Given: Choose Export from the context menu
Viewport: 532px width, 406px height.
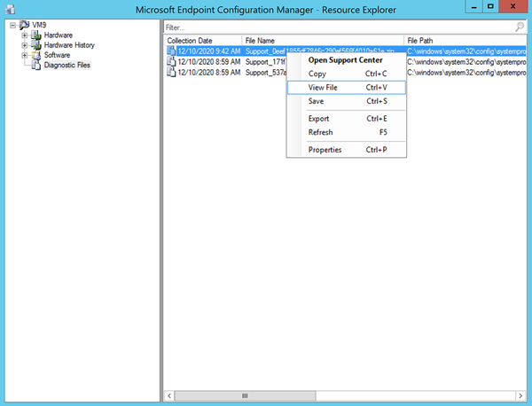Looking at the screenshot, I should click(x=346, y=119).
